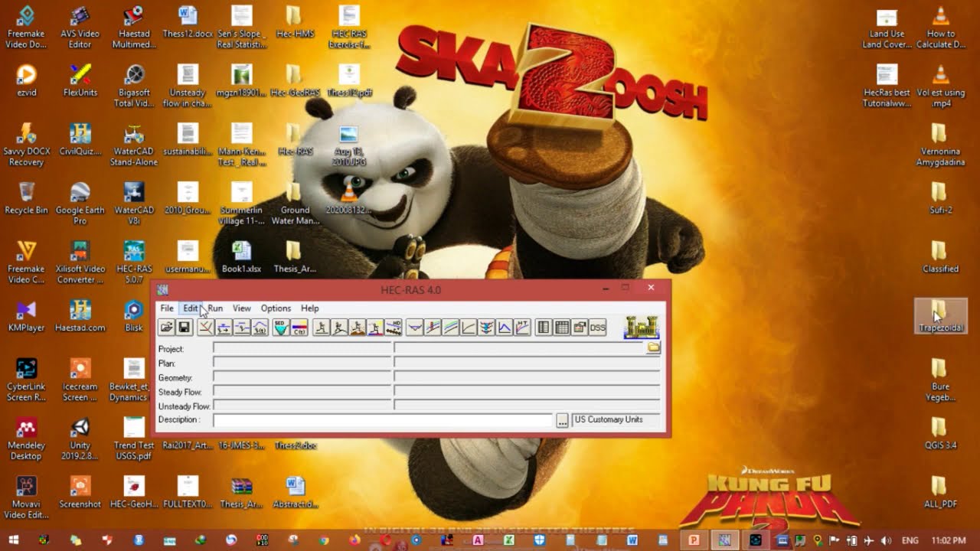Open the summary output tables icon
Image resolution: width=980 pixels, height=551 pixels.
pos(562,328)
